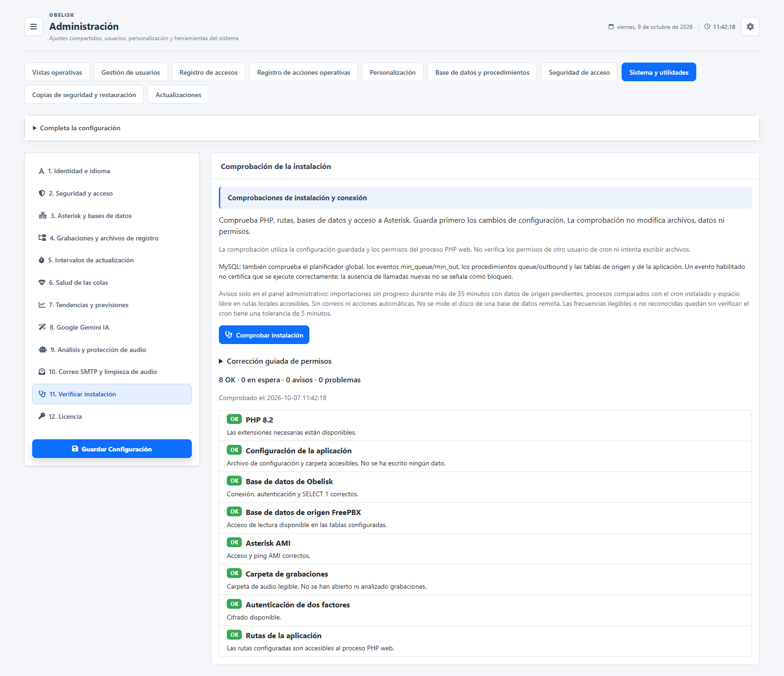Open the Gestión de usuarios tab
Screen dimensions: 784x676
point(131,72)
